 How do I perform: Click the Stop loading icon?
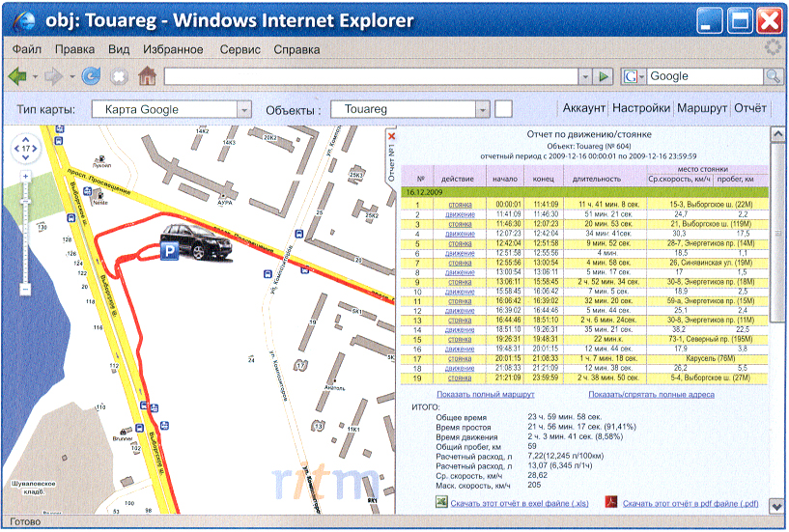119,76
